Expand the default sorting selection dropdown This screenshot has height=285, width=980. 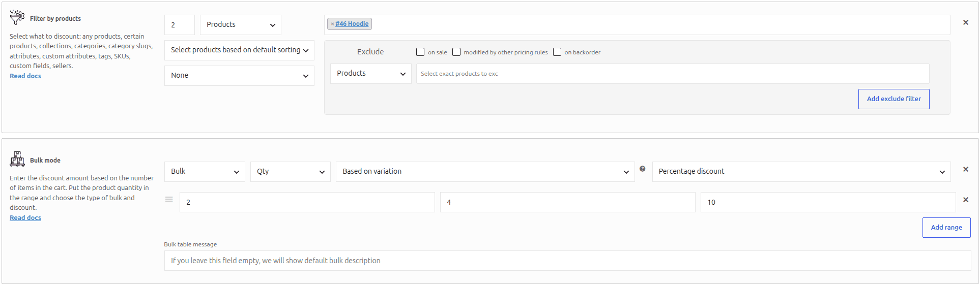click(239, 50)
